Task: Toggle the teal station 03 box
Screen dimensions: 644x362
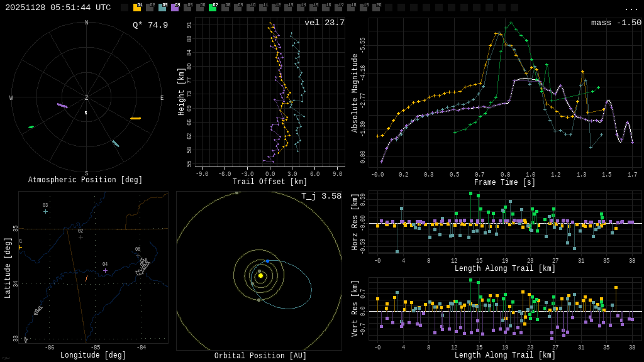Action: 162,8
